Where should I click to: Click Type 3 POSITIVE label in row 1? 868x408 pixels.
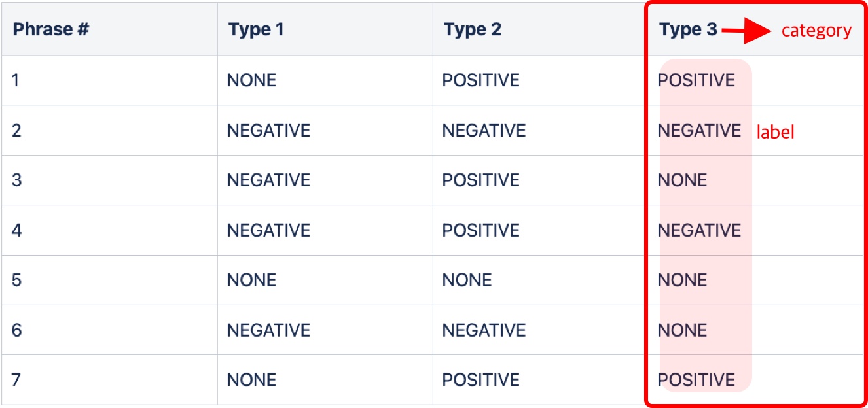(696, 80)
